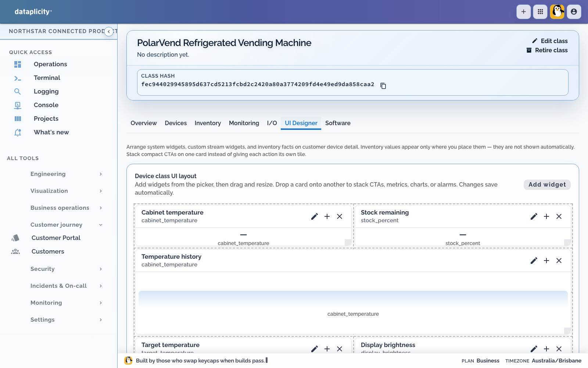The image size is (588, 368).
Task: Click the penguin mascot icon in header
Action: point(557,12)
